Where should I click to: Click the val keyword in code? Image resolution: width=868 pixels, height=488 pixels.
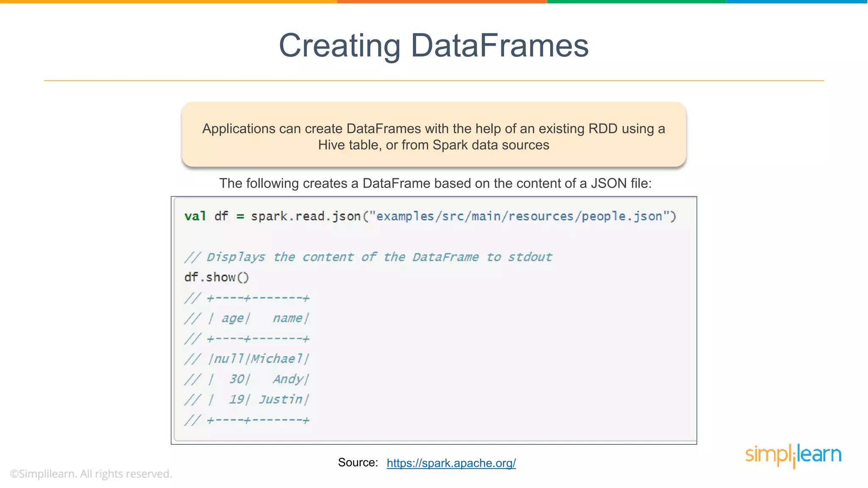click(x=195, y=216)
